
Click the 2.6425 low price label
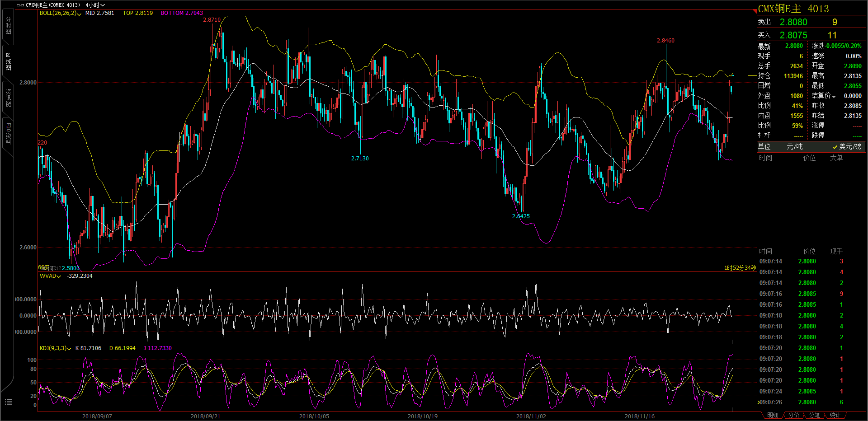pos(521,216)
